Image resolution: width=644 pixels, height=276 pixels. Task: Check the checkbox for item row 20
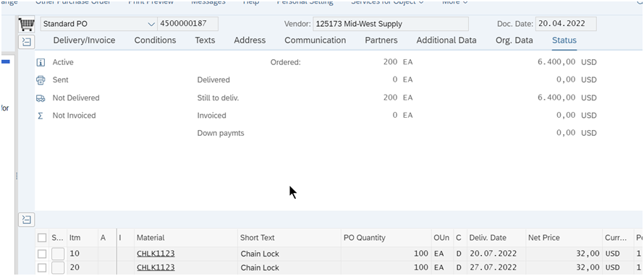point(42,268)
